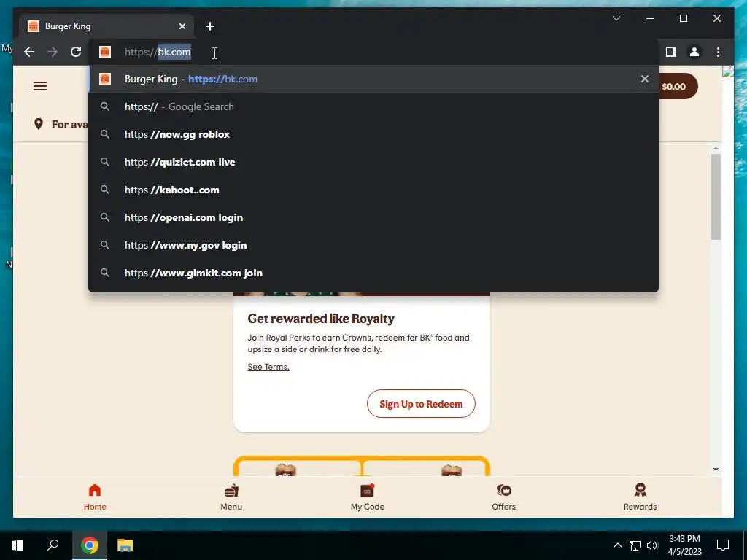Click the page vertical scrollbar thumb
This screenshot has height=560, width=747.
click(x=716, y=197)
